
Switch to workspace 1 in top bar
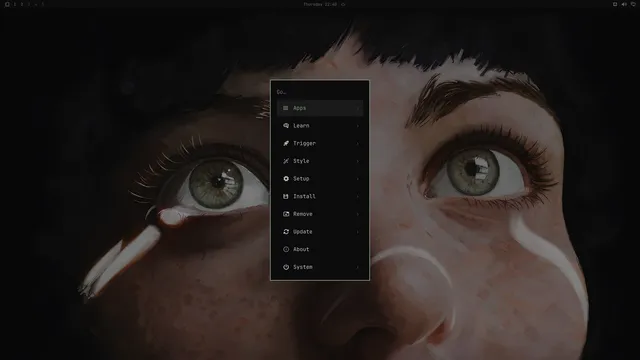click(15, 4)
